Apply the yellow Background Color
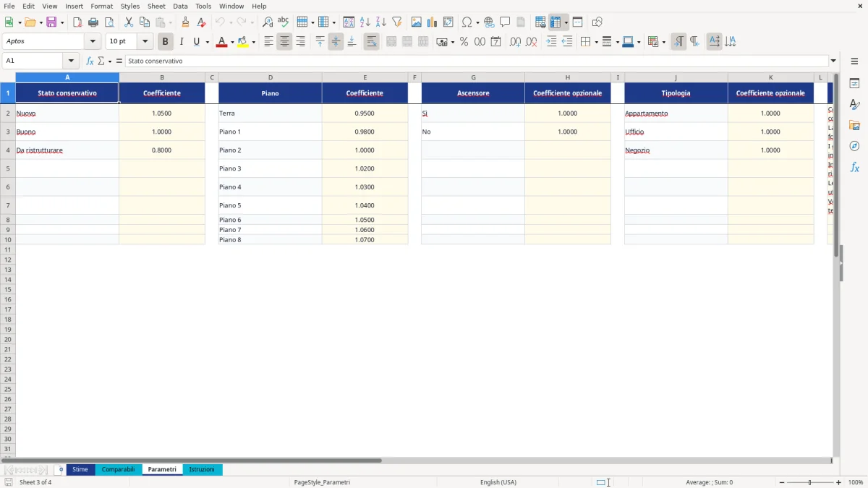 click(242, 42)
